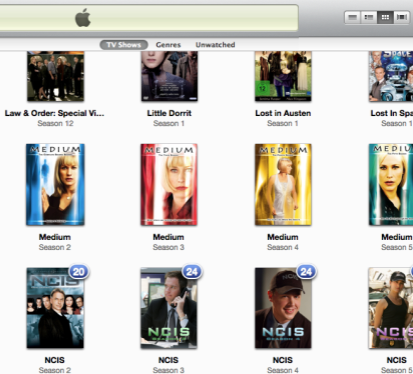Screen dimensions: 413x374
Task: Click the 'NCIS' title above Season 2
Action: [x=55, y=360]
